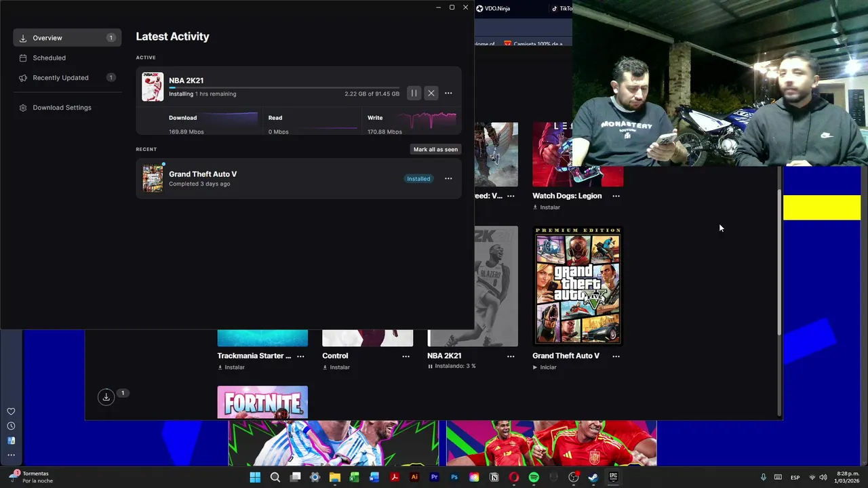Screen dimensions: 868x488
Task: Open Spotify from the taskbar
Action: [534, 477]
